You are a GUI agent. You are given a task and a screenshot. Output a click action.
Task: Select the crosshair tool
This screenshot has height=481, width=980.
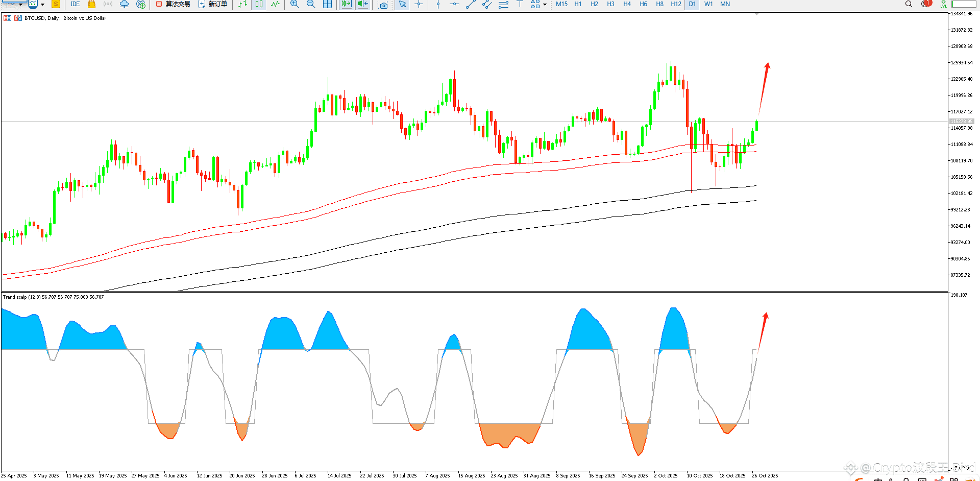(419, 4)
